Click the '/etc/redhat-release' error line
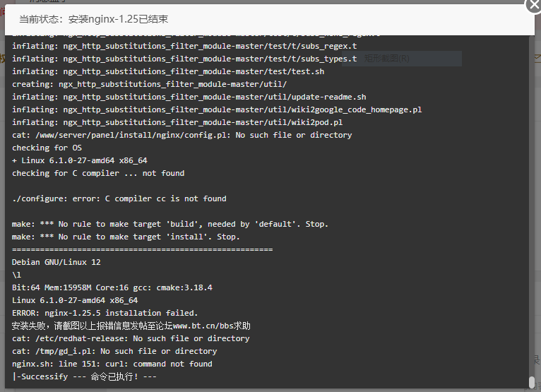The image size is (541, 392). (x=131, y=338)
